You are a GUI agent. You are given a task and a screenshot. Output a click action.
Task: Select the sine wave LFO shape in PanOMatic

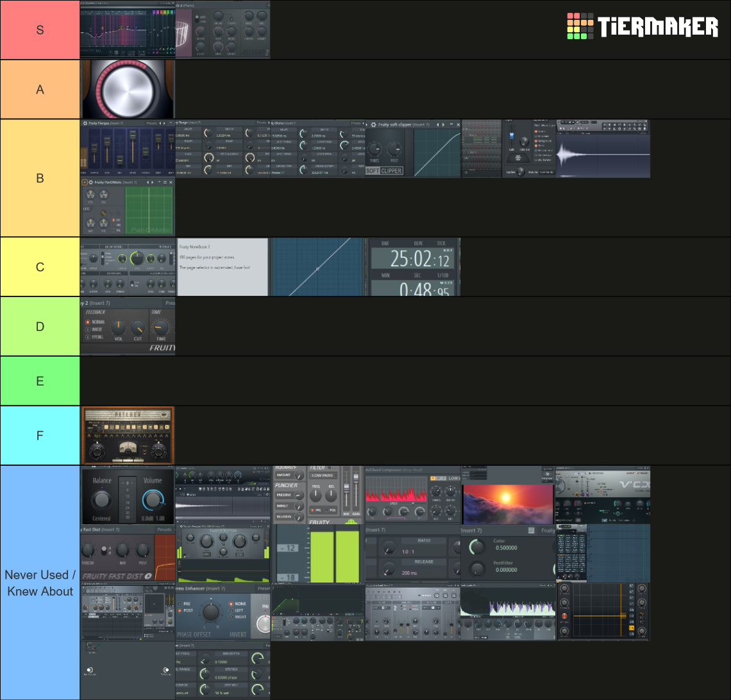click(104, 213)
